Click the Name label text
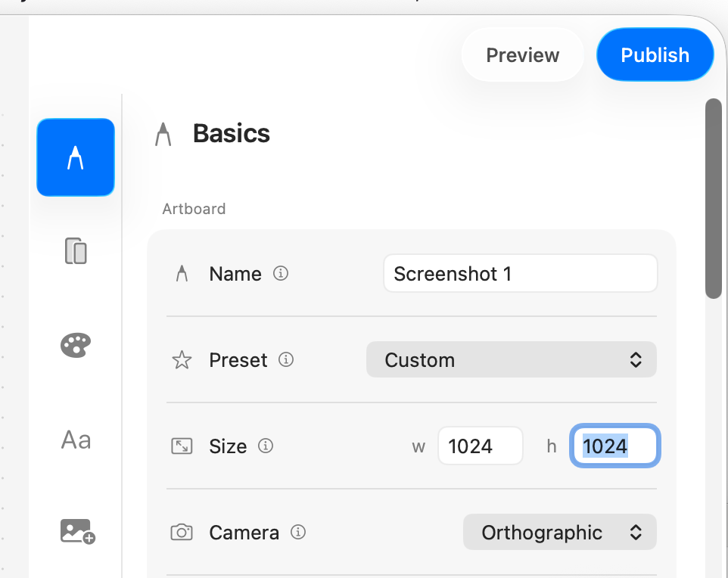 click(235, 274)
